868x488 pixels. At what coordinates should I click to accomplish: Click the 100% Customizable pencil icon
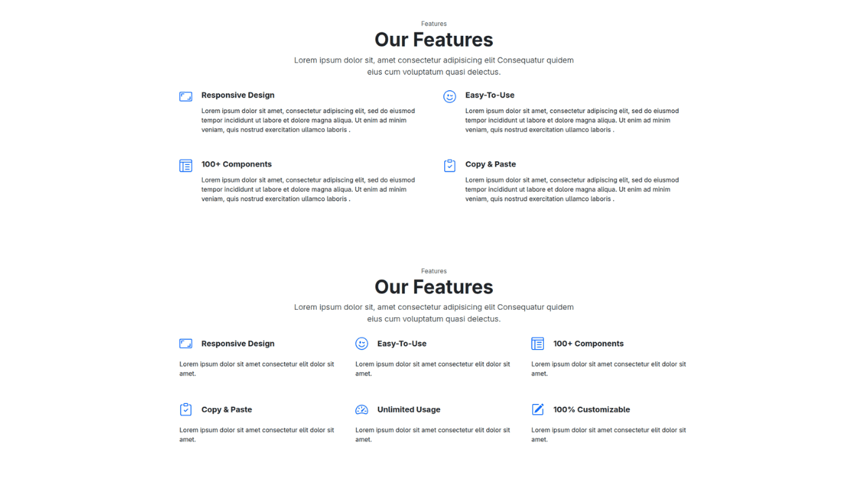tap(538, 409)
